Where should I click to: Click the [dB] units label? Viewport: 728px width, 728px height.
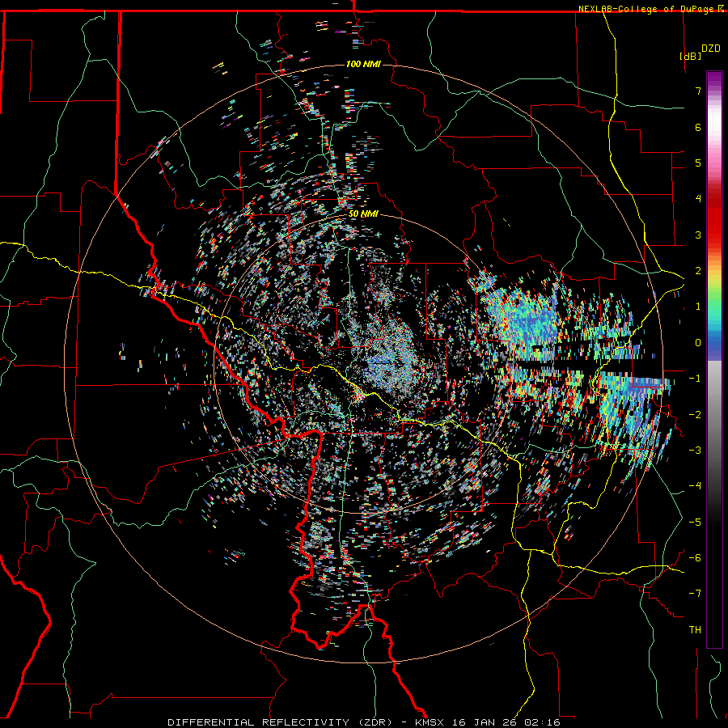[690, 56]
